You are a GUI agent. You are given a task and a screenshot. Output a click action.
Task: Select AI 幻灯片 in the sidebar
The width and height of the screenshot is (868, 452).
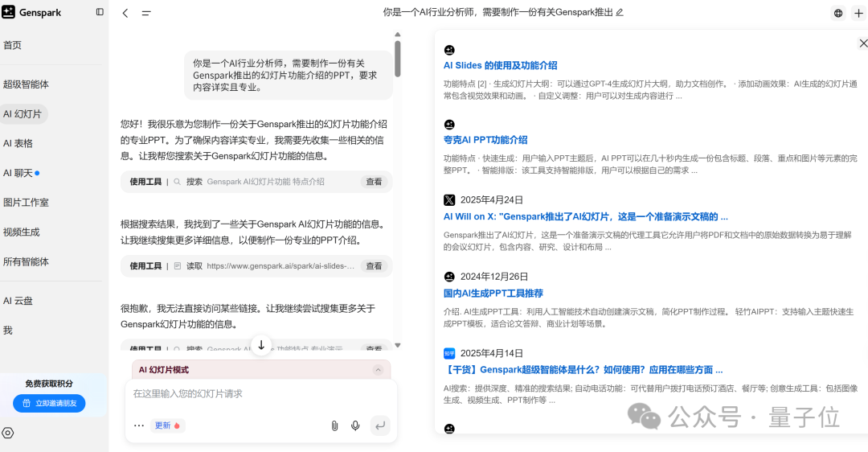tap(23, 114)
